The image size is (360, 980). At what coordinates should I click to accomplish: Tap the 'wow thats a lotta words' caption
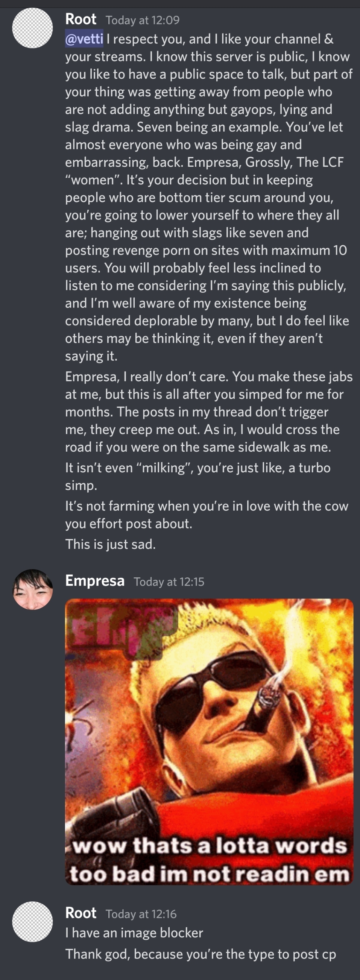[210, 846]
